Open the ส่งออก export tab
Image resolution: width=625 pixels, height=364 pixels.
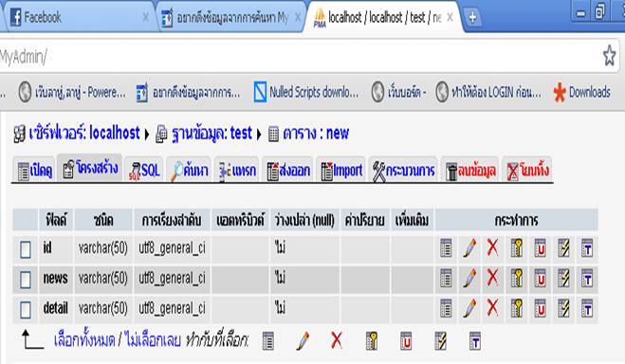[287, 171]
